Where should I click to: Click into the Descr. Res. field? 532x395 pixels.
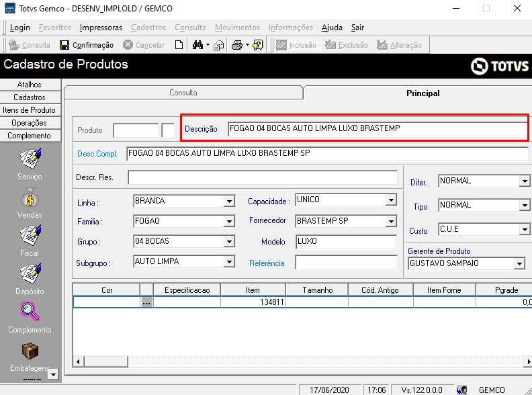tap(262, 177)
